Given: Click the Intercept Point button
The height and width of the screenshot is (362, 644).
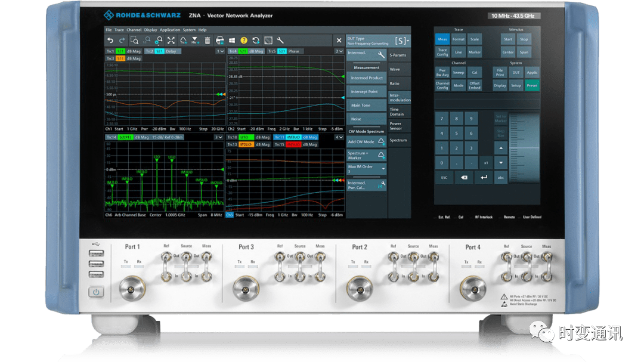Looking at the screenshot, I should tap(366, 92).
